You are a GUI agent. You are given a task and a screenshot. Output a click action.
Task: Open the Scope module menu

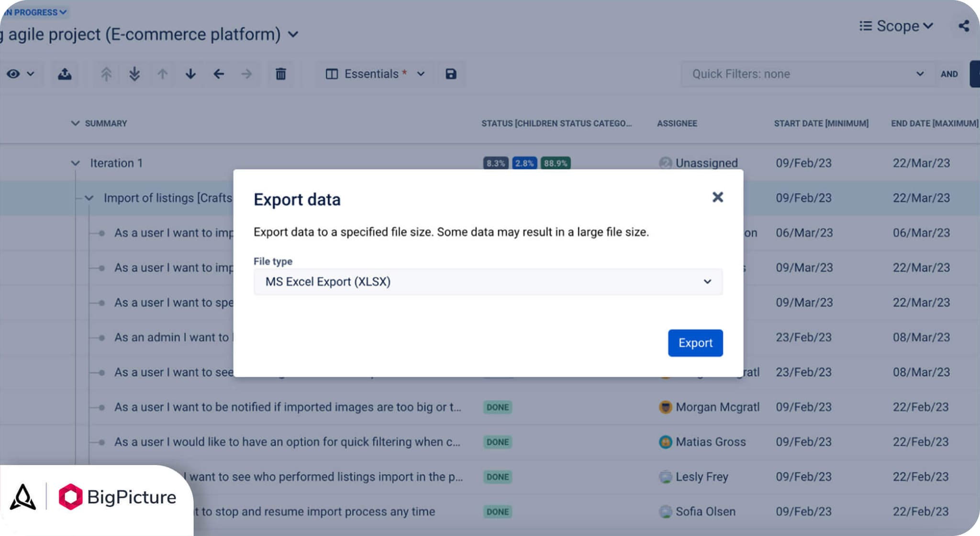896,26
